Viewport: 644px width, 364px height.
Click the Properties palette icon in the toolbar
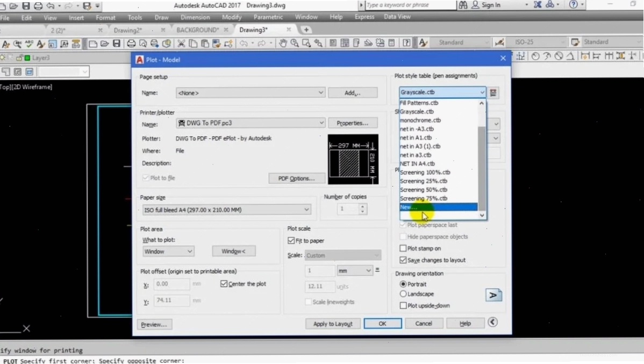pos(333,42)
